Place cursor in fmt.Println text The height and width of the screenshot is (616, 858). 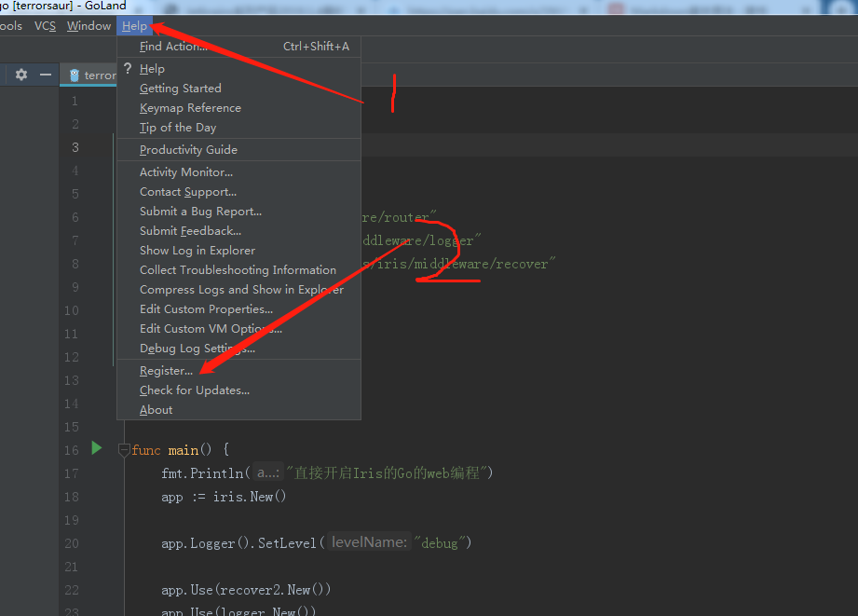202,473
